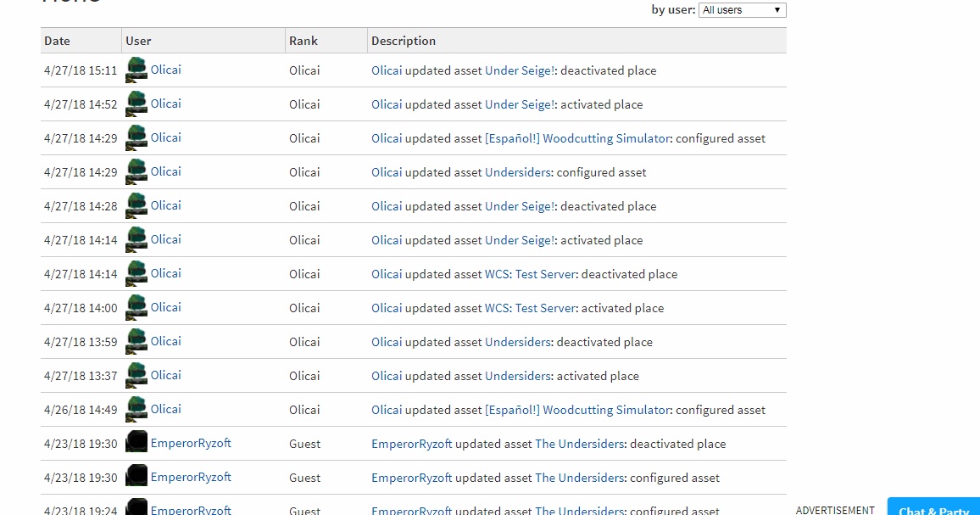The image size is (980, 515).
Task: Select the date '4/27/18 13:37'
Action: pyautogui.click(x=81, y=376)
